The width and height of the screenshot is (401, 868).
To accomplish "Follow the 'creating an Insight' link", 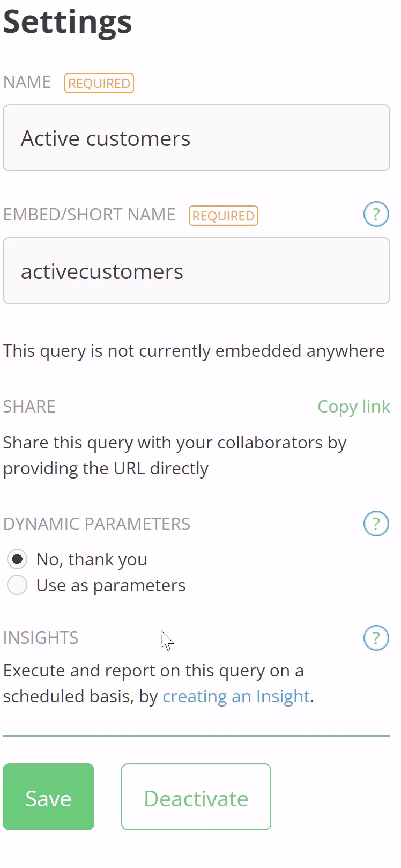I will [236, 696].
